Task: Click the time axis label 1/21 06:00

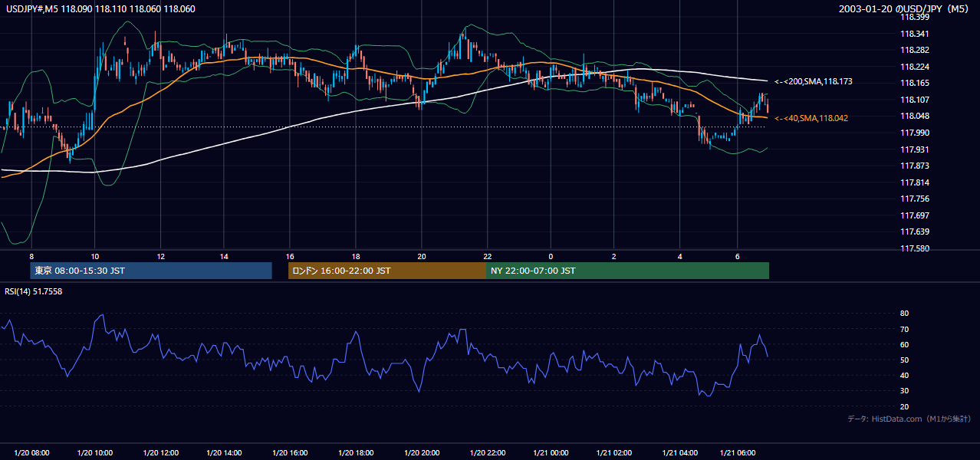Action: 738,453
